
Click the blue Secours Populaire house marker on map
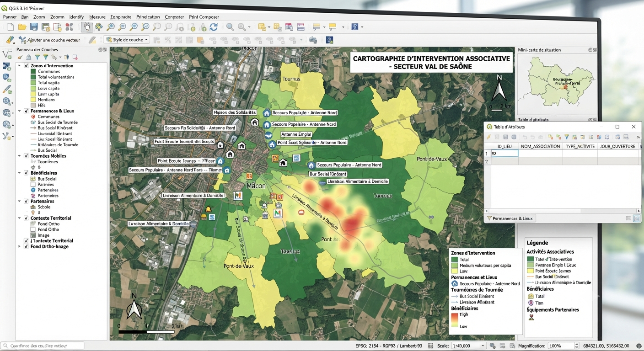(x=267, y=113)
